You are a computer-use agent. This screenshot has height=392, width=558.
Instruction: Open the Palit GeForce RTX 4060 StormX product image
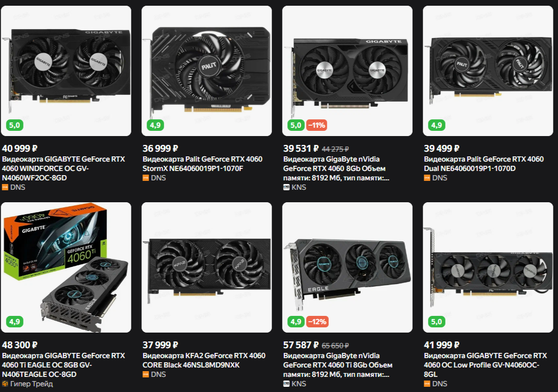click(x=207, y=71)
